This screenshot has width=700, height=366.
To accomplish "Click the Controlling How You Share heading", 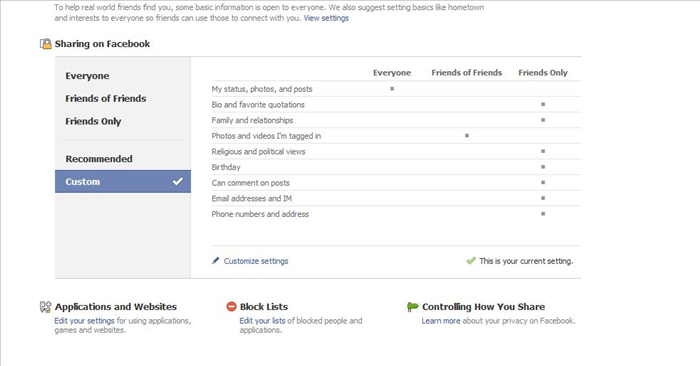I will [483, 307].
